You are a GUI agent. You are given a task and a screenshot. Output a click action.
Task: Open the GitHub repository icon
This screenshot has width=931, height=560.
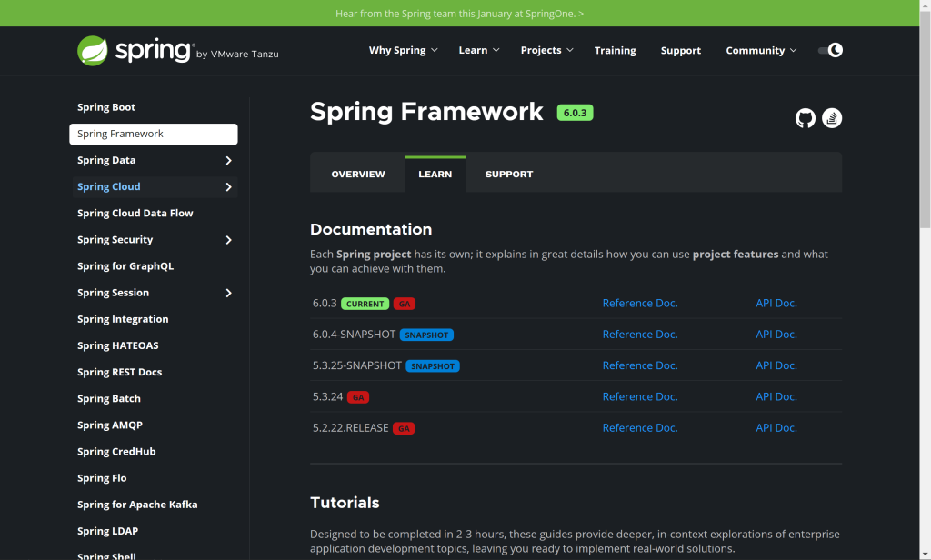point(806,118)
